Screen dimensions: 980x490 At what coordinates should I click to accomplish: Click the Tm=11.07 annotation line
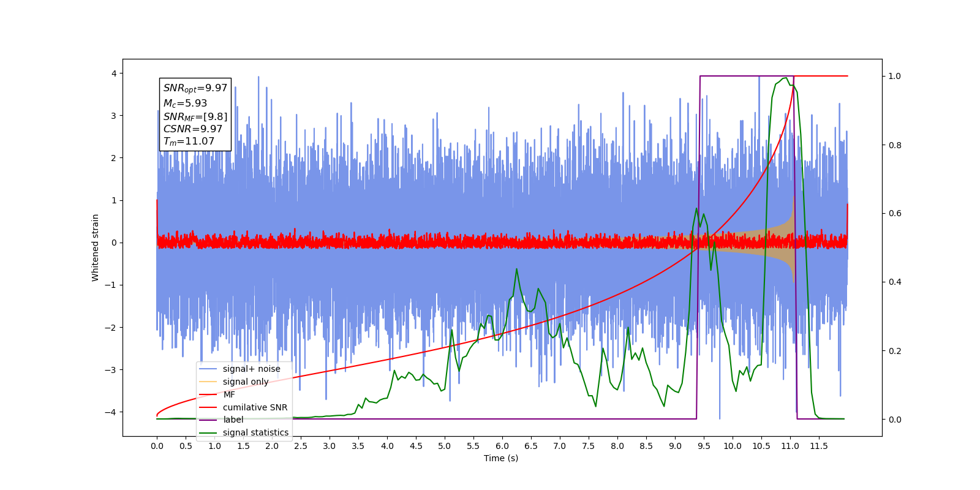coord(189,141)
